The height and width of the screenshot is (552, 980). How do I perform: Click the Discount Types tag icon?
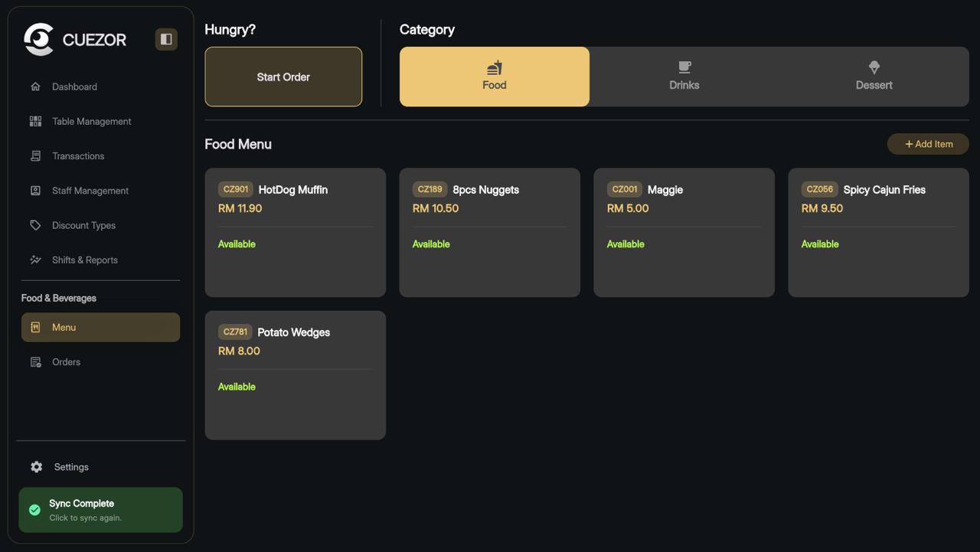[34, 224]
